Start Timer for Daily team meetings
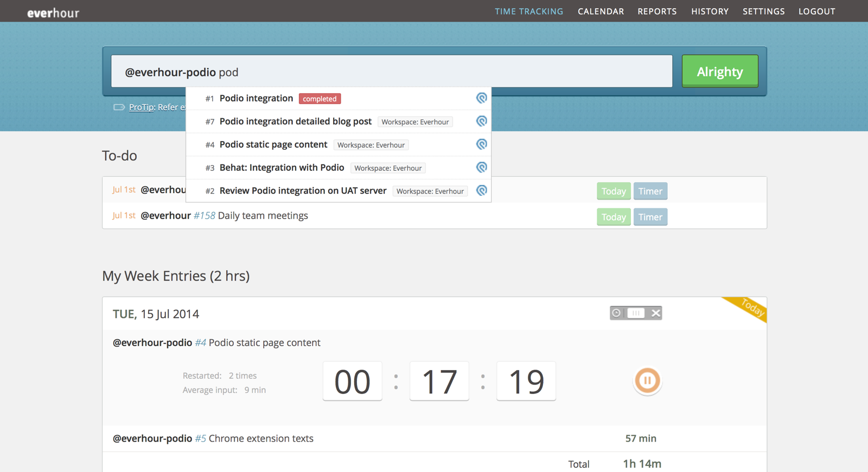Image resolution: width=868 pixels, height=472 pixels. coord(650,217)
